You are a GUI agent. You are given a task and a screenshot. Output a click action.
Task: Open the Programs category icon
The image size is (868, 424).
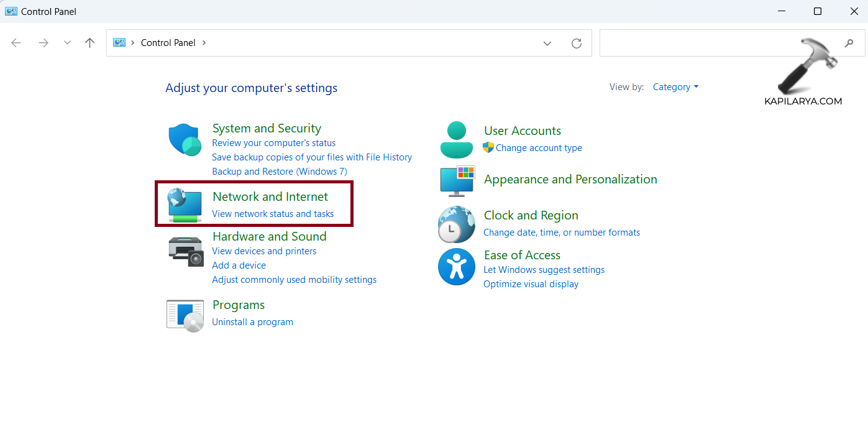185,315
